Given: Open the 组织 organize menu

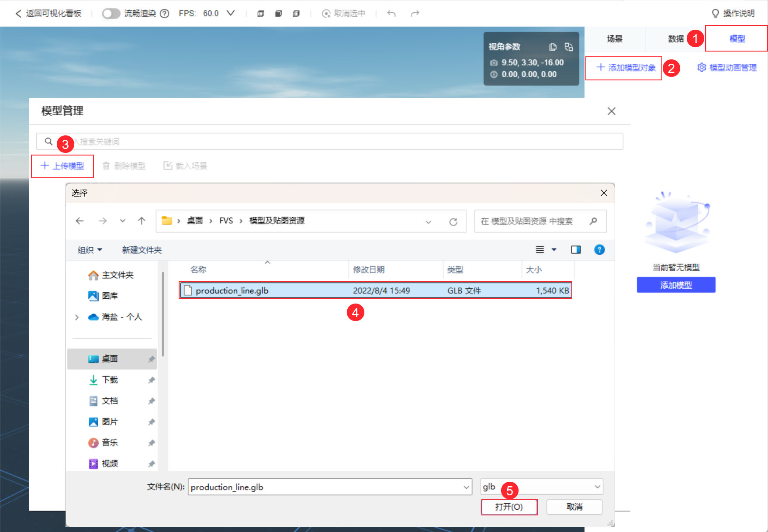Looking at the screenshot, I should 90,250.
